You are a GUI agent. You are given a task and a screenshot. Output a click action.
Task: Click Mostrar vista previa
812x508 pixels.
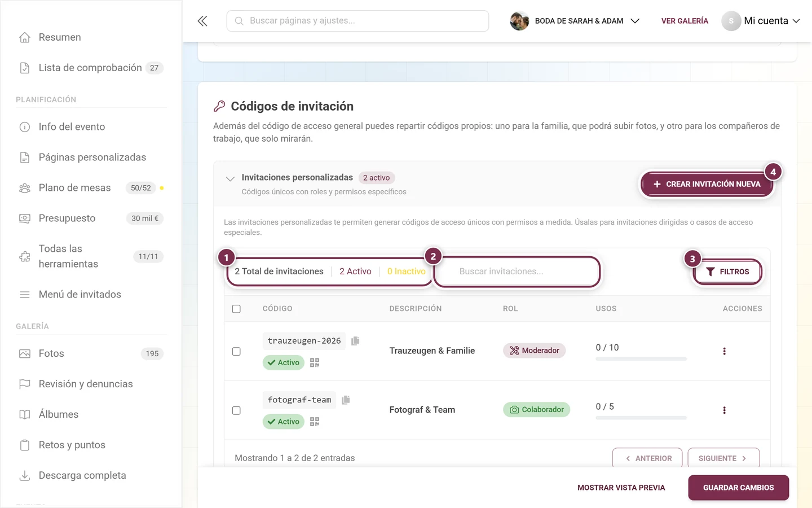coord(621,488)
